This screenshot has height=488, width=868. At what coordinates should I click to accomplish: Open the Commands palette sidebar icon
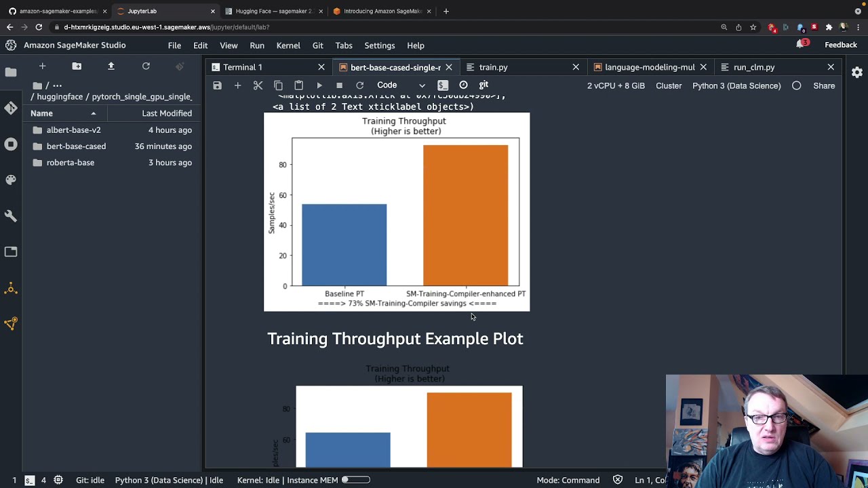point(11,180)
